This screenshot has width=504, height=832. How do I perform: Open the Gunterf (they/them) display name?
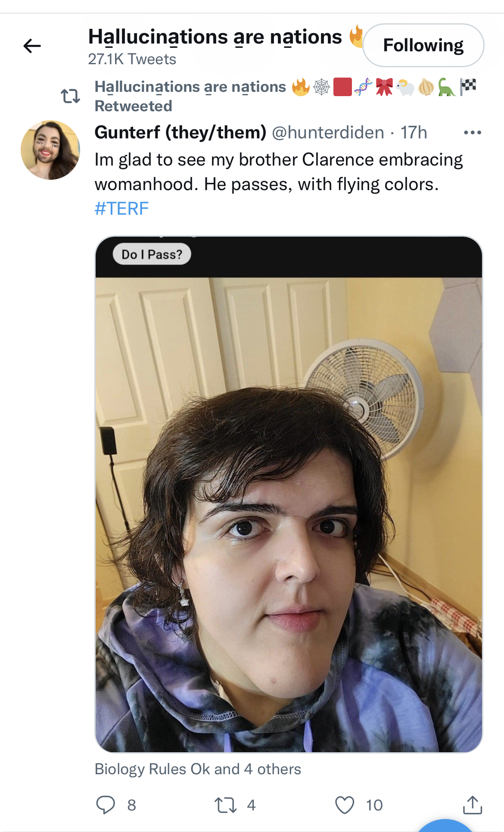pyautogui.click(x=180, y=132)
